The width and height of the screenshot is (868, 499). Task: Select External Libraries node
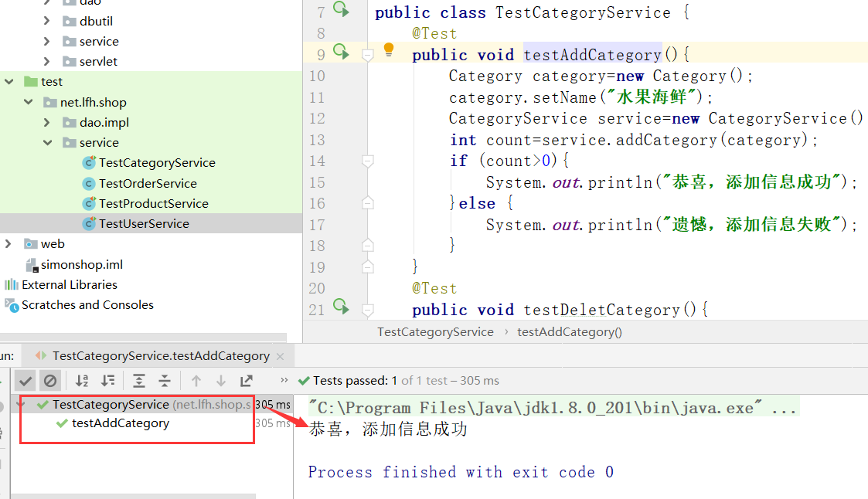(x=70, y=285)
